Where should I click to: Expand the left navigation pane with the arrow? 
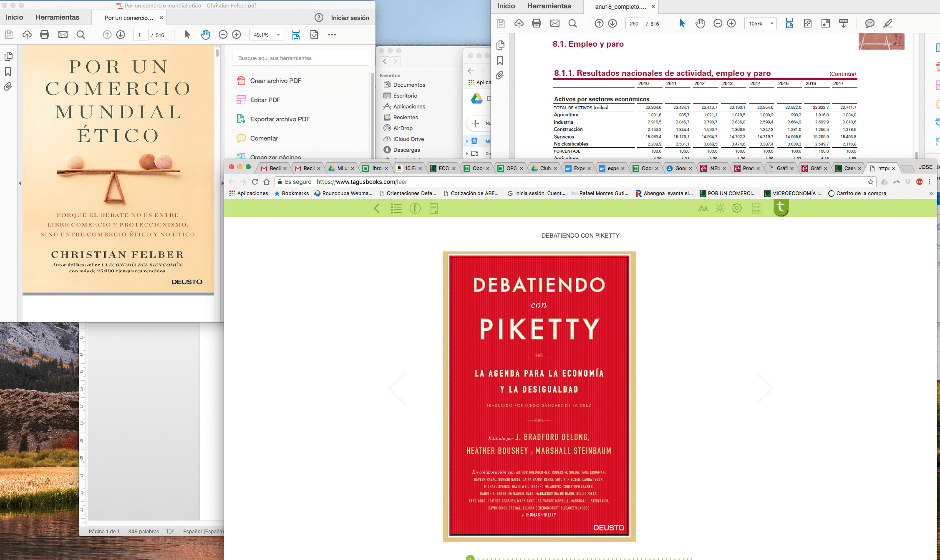pos(20,183)
